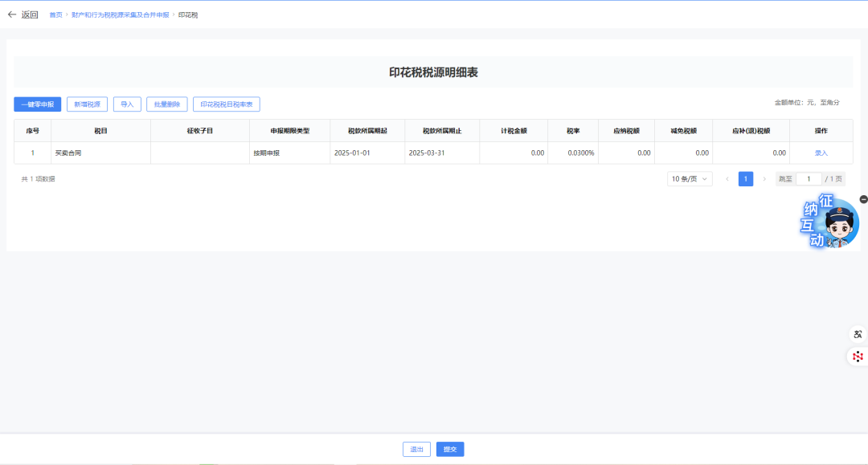Click 录入 to enter tax data
868x465 pixels.
[x=821, y=153]
